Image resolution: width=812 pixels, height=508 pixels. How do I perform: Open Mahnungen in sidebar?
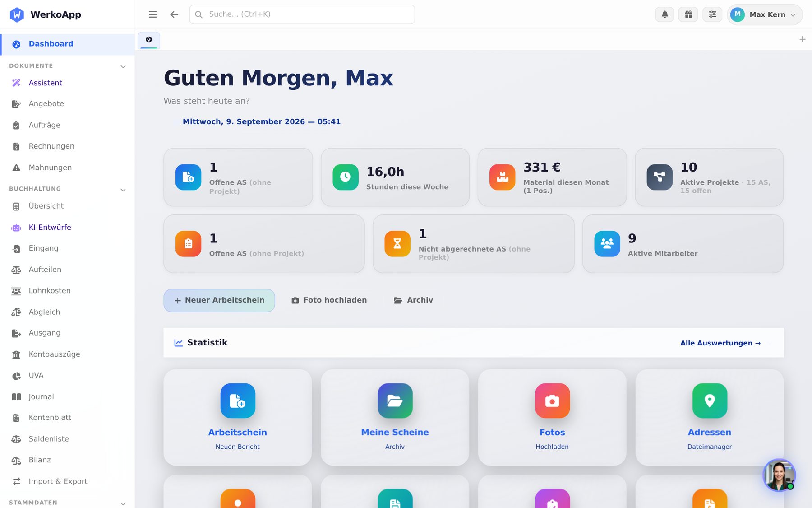tap(68, 168)
